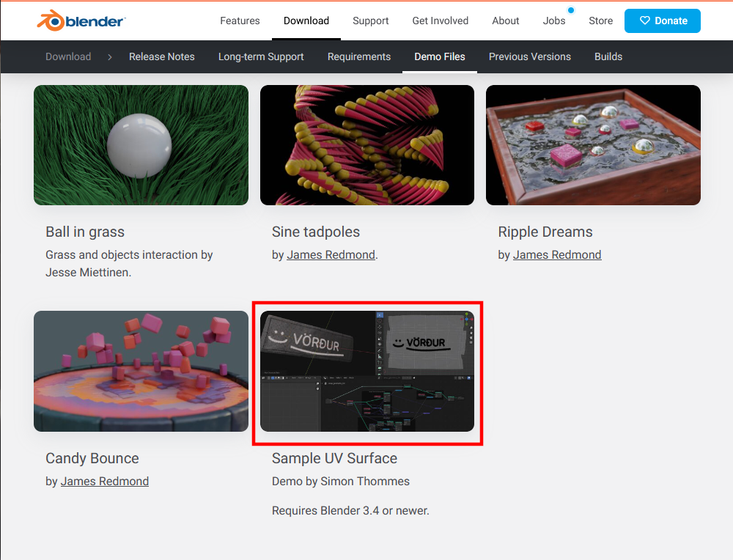Image resolution: width=733 pixels, height=560 pixels.
Task: Open James Redmond link under Sine tadpoles
Action: [331, 255]
